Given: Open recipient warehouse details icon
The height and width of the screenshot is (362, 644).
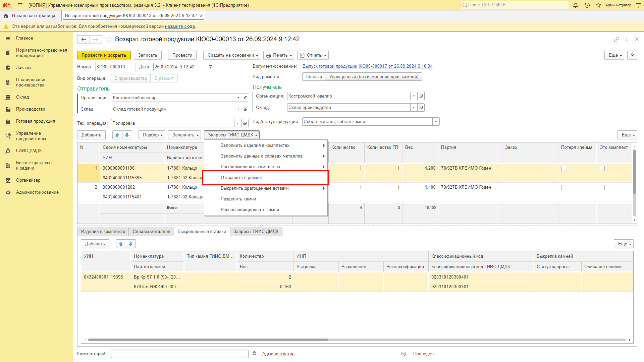Looking at the screenshot, I should coord(421,108).
